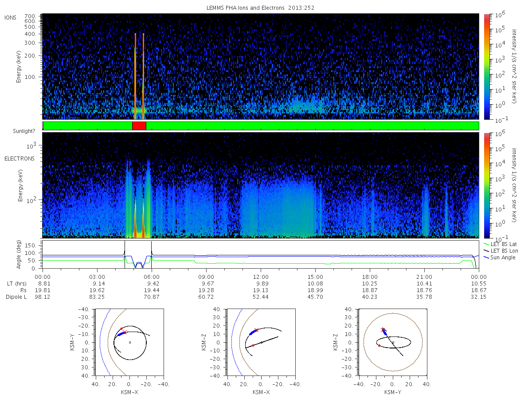Image resolution: width=532 pixels, height=399 pixels.
Task: Click the ions intensity color bar
Action: (x=486, y=67)
